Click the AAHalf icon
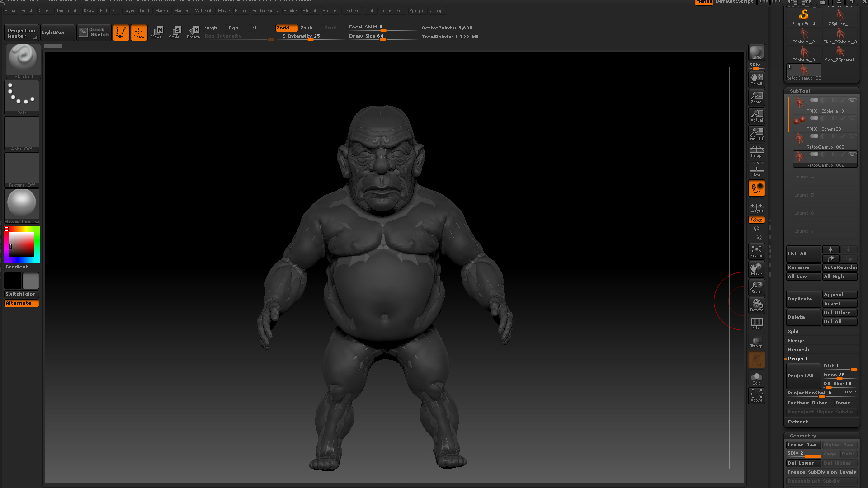Image resolution: width=868 pixels, height=488 pixels. [x=756, y=134]
